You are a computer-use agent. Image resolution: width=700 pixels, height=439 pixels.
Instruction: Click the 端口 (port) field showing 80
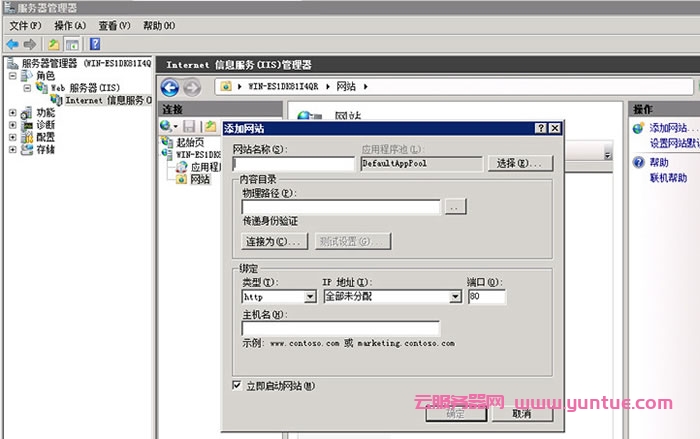[486, 297]
